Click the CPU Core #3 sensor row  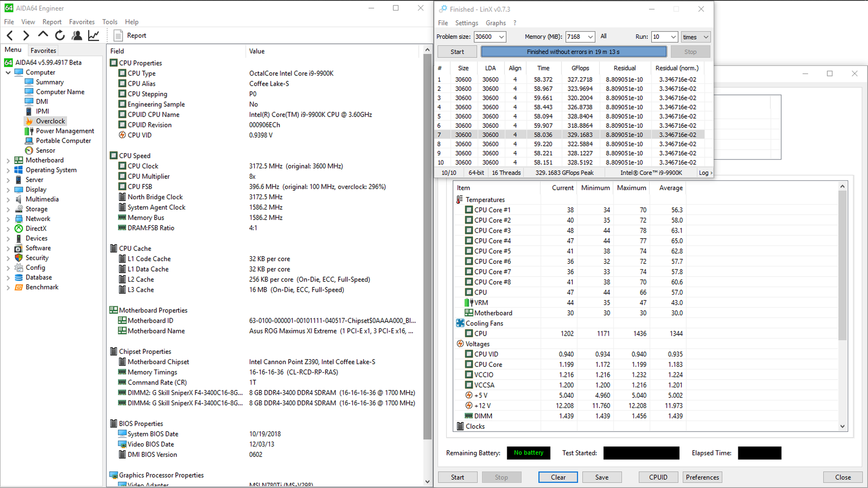[570, 230]
